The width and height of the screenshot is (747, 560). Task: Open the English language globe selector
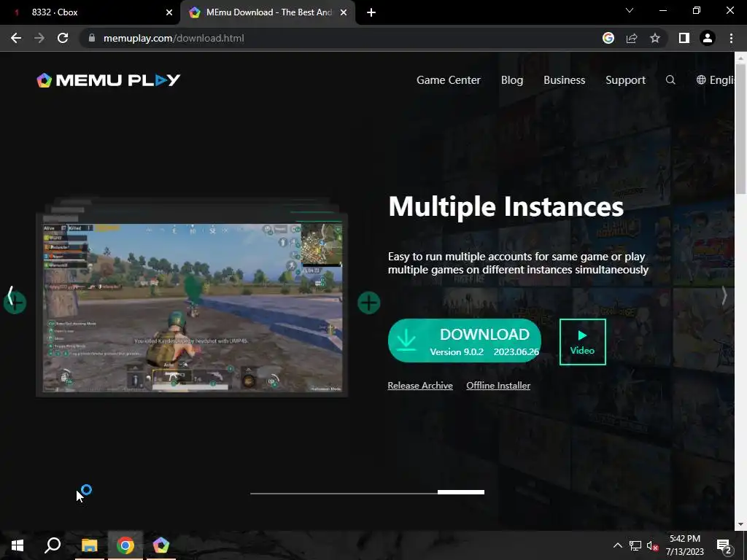click(x=715, y=80)
